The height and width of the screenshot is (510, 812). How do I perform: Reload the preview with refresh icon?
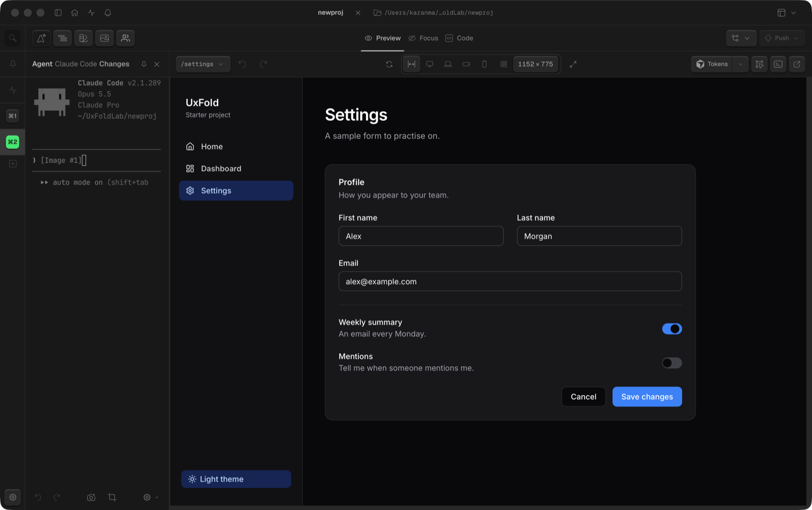click(x=389, y=64)
